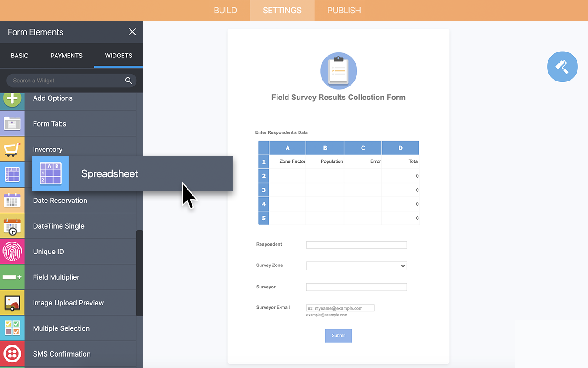Open the form designer paint roller
Image resolution: width=588 pixels, height=368 pixels.
(x=562, y=67)
